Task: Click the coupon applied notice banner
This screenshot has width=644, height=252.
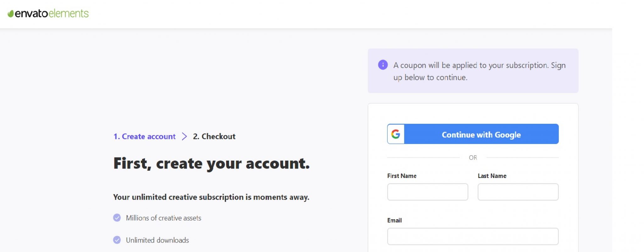Action: click(x=473, y=71)
